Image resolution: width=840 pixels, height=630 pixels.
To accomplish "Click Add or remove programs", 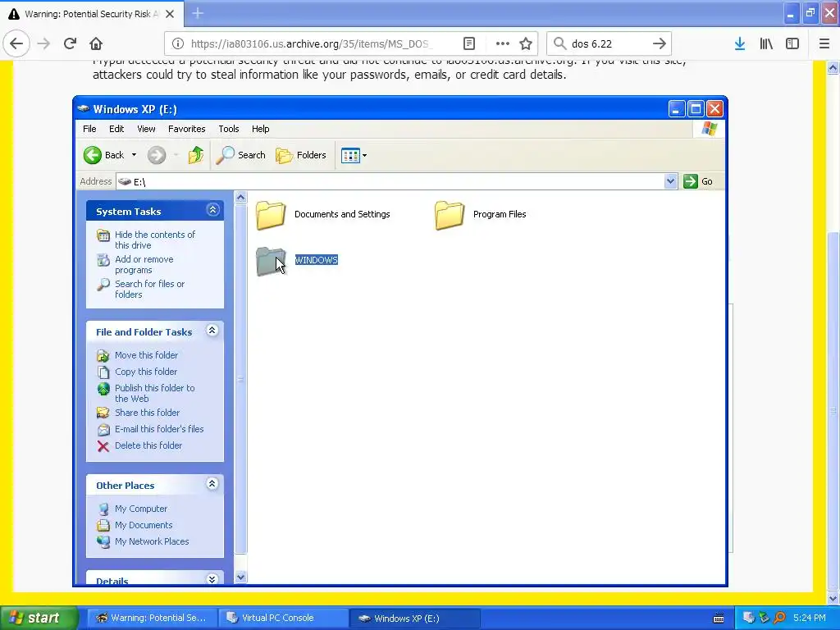I will pos(144,265).
